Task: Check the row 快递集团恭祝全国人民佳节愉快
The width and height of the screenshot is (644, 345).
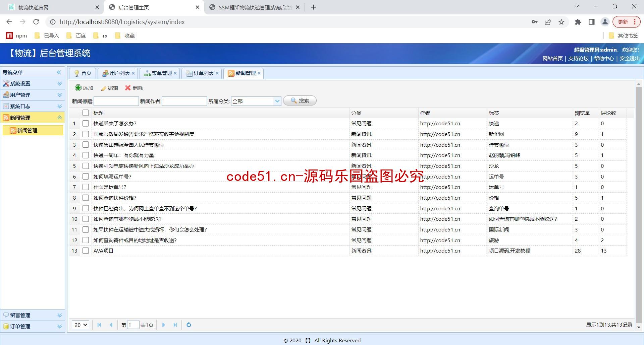Action: [x=86, y=145]
